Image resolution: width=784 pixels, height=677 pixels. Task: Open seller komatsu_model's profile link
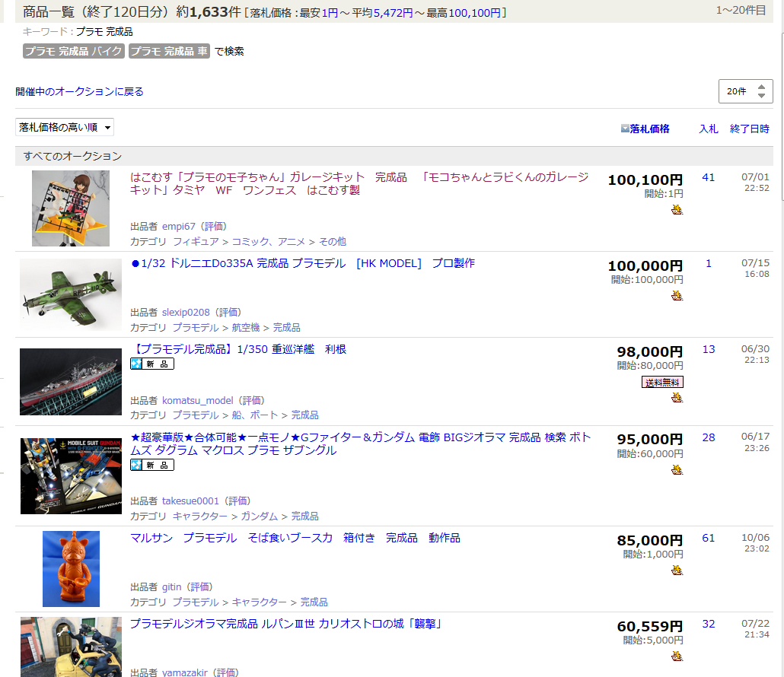[197, 400]
